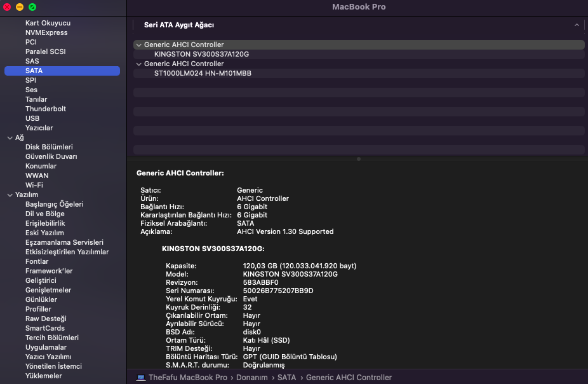
Task: Click the laptop icon in path bar
Action: click(x=140, y=378)
